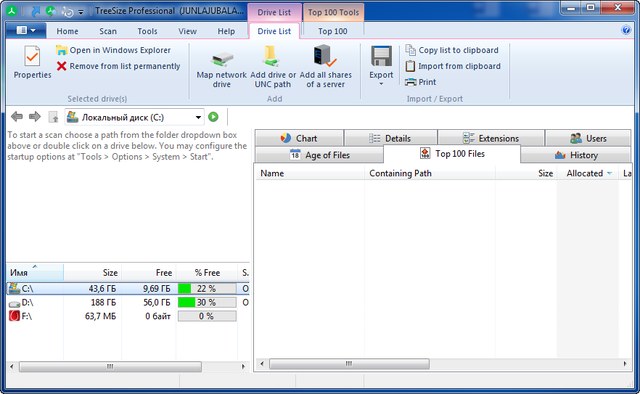Select the Top 100 Files tab

tap(452, 154)
